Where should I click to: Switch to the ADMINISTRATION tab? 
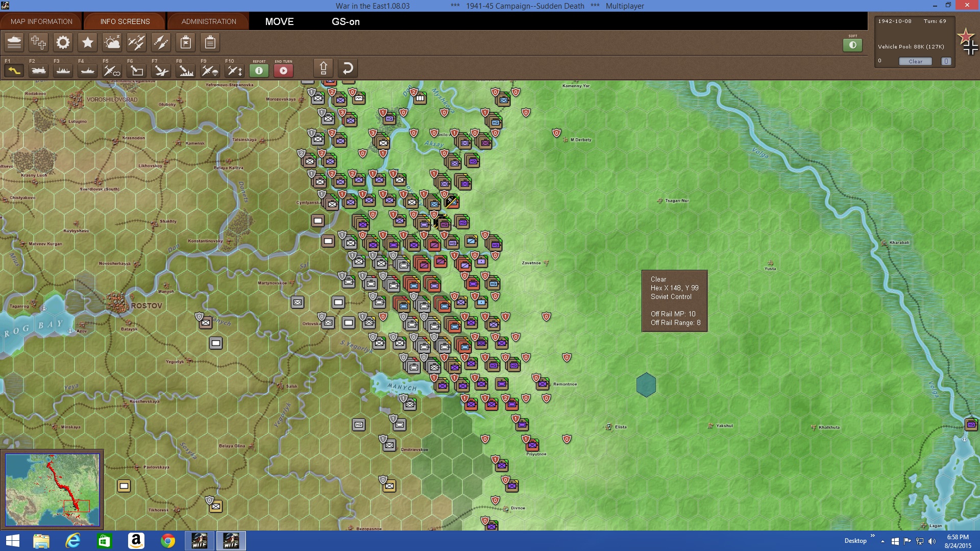pos(209,21)
